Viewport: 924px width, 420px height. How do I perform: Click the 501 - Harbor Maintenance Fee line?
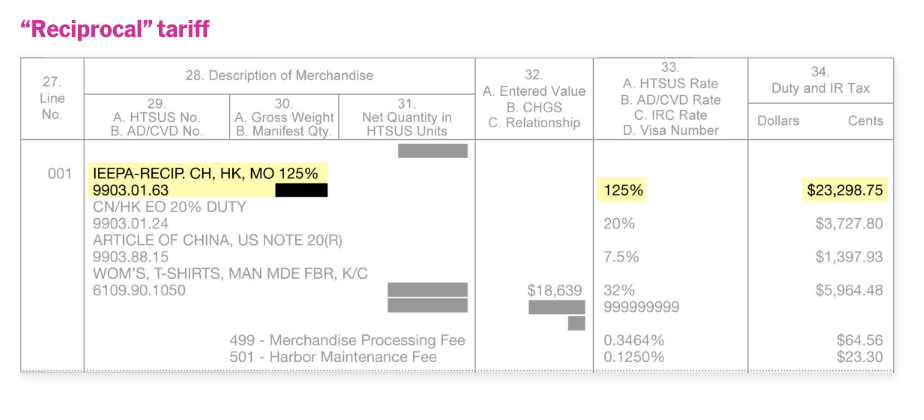[x=333, y=357]
